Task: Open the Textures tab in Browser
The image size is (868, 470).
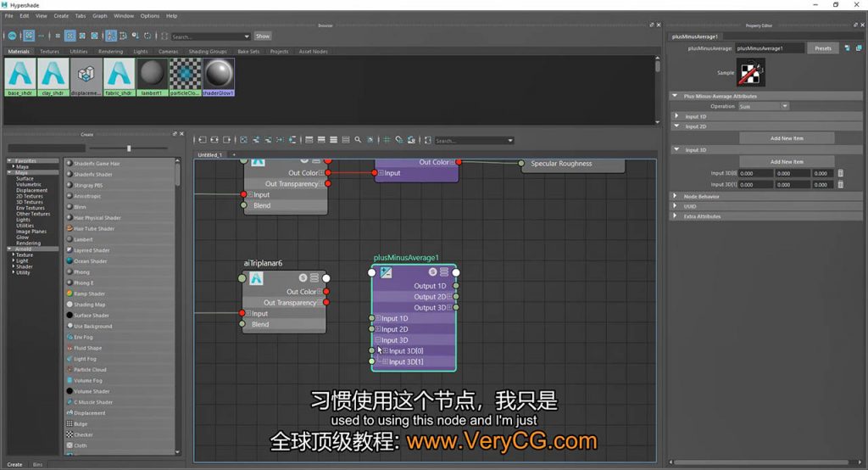Action: point(49,52)
